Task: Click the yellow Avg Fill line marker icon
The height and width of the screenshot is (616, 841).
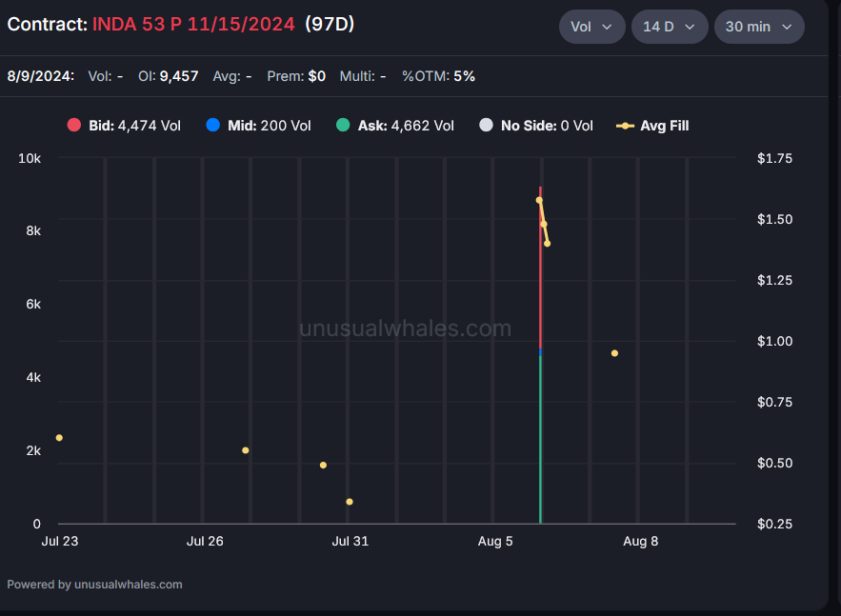Action: (625, 126)
